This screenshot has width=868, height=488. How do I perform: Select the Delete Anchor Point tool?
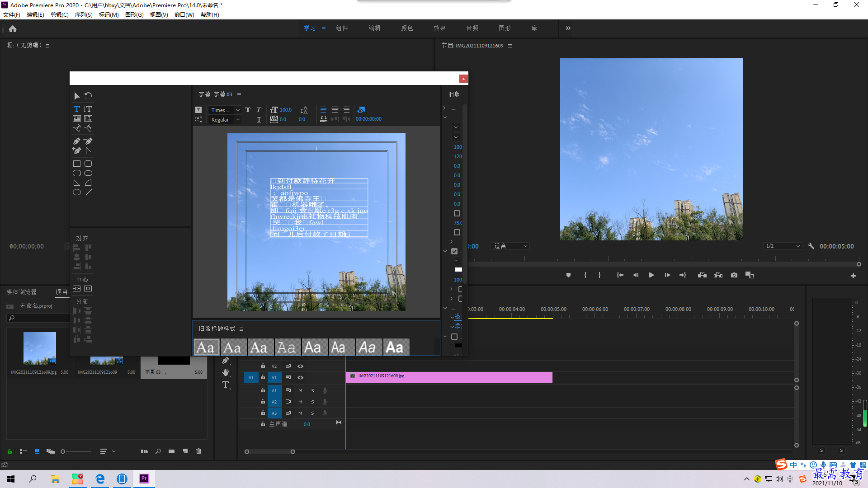pos(88,141)
